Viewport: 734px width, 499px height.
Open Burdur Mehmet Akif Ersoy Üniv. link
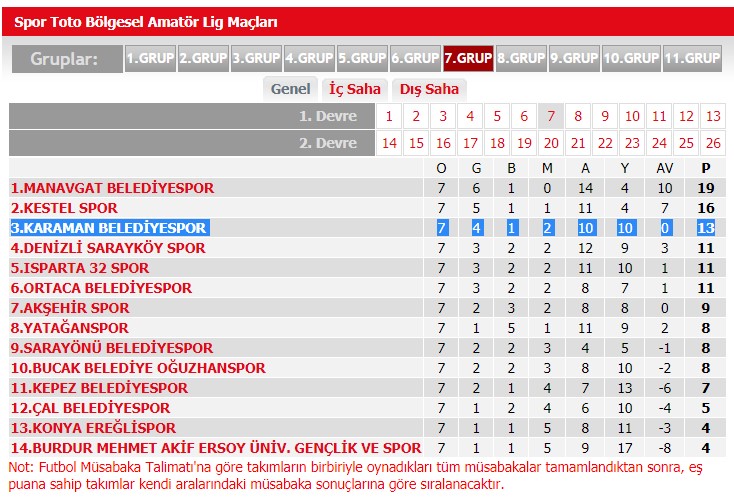point(216,448)
